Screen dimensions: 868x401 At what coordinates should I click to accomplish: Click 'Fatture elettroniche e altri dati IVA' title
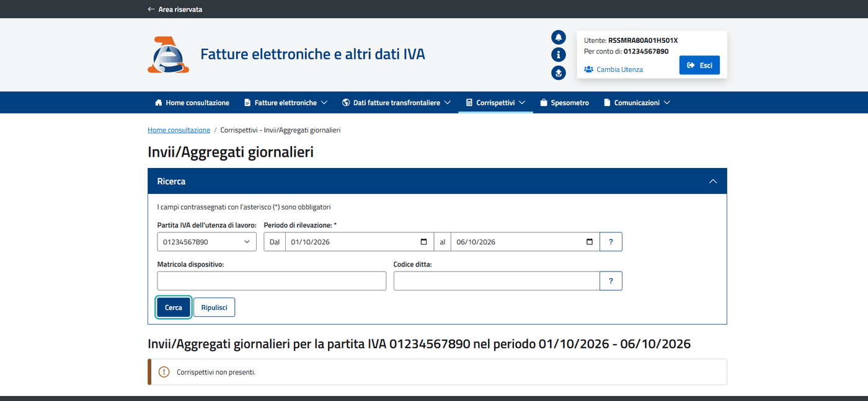point(312,54)
